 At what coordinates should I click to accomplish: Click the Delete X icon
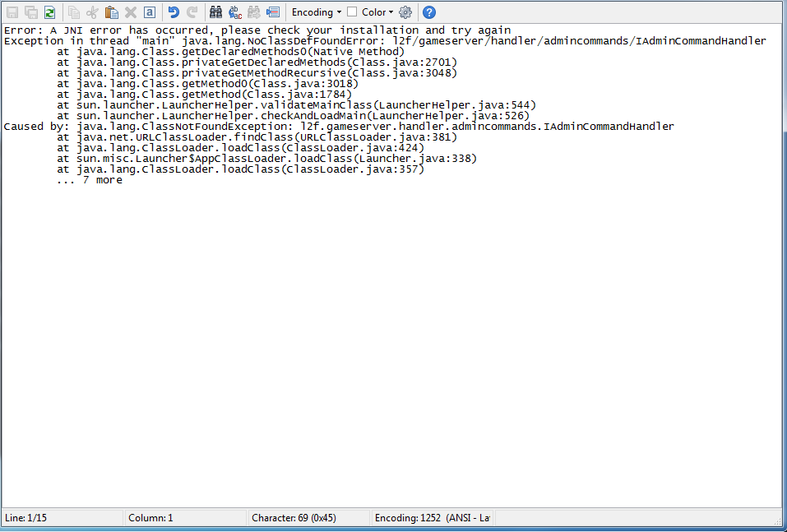(131, 12)
